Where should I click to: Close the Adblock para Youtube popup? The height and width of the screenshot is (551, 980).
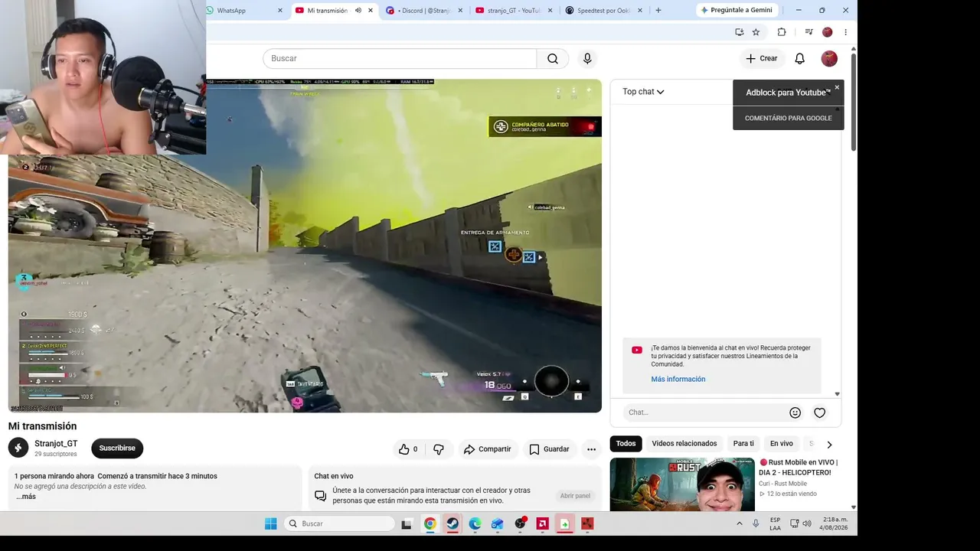[837, 87]
